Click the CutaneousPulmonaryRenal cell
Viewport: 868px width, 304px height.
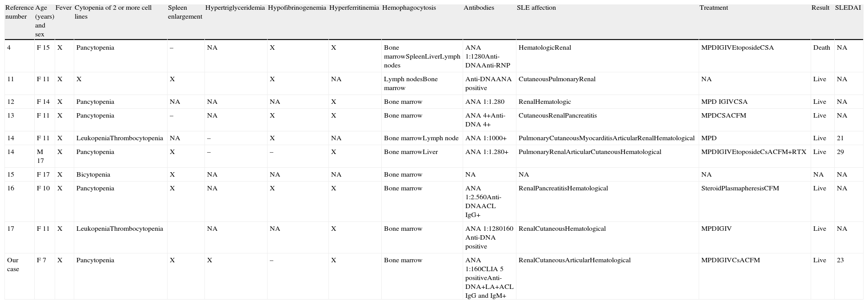click(x=557, y=79)
